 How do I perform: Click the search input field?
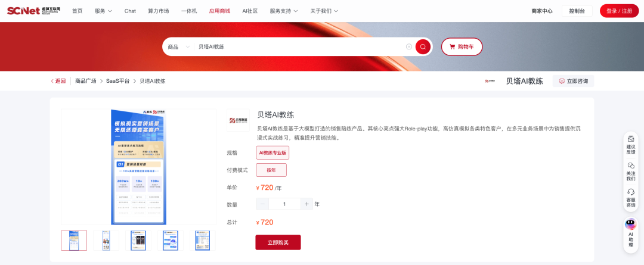pos(300,47)
